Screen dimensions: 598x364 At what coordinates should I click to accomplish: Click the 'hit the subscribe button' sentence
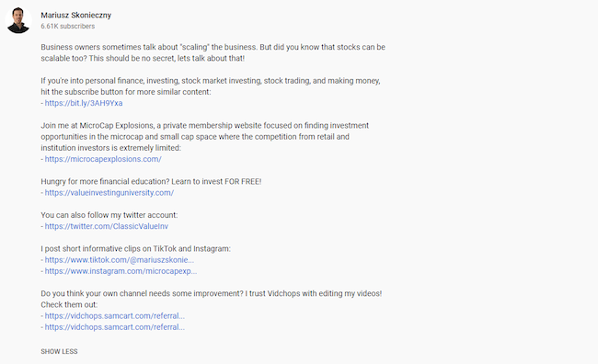click(126, 92)
